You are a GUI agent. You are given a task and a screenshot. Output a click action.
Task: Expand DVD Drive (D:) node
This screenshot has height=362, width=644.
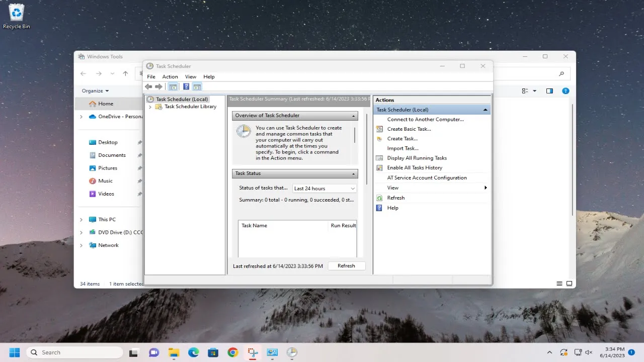(82, 232)
